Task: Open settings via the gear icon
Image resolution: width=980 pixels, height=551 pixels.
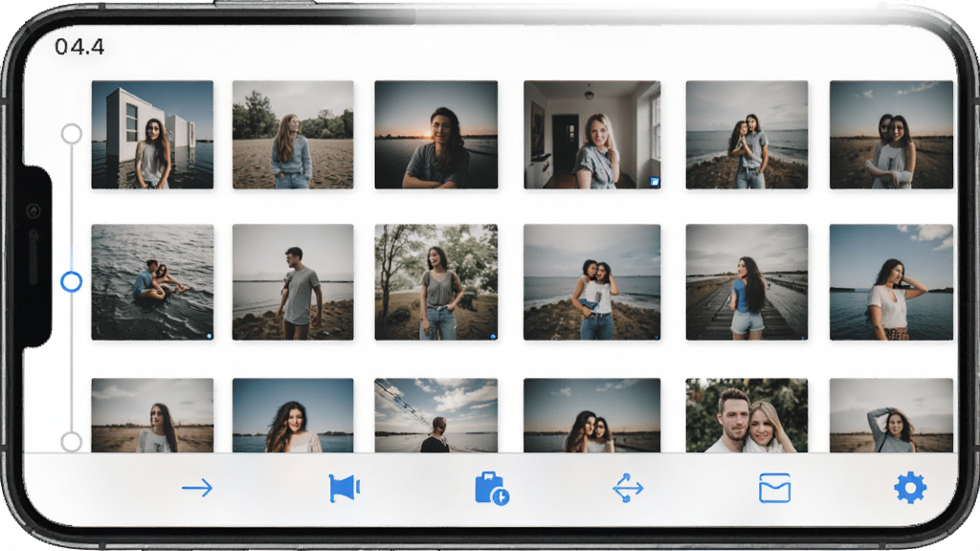Action: (x=910, y=488)
